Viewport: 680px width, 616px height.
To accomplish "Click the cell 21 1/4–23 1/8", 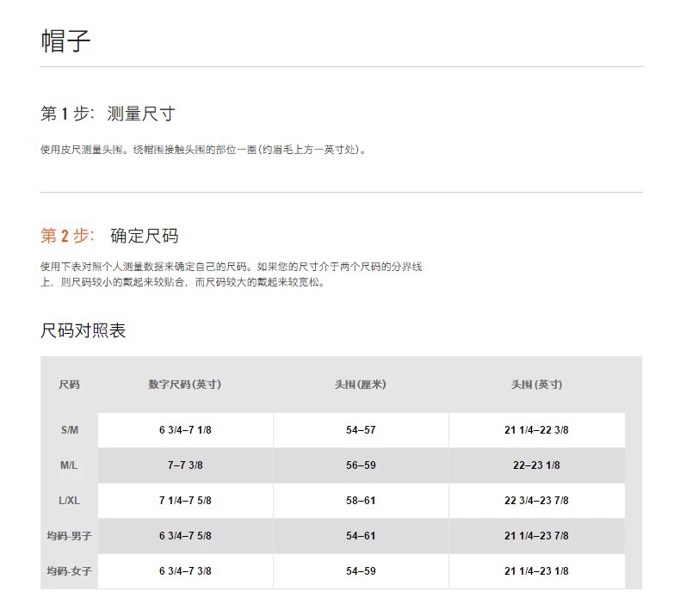I will (536, 571).
